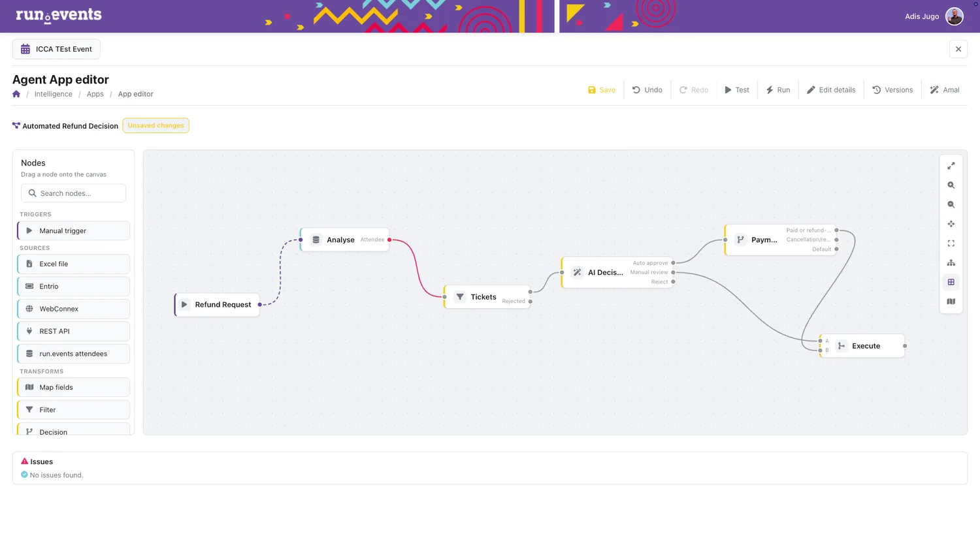Select the WebConnex source node

pyautogui.click(x=73, y=309)
